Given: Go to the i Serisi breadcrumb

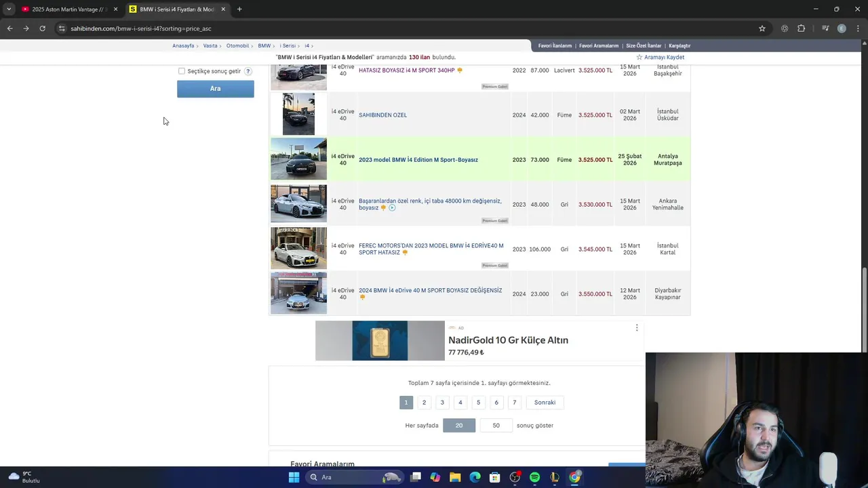Looking at the screenshot, I should [x=288, y=46].
